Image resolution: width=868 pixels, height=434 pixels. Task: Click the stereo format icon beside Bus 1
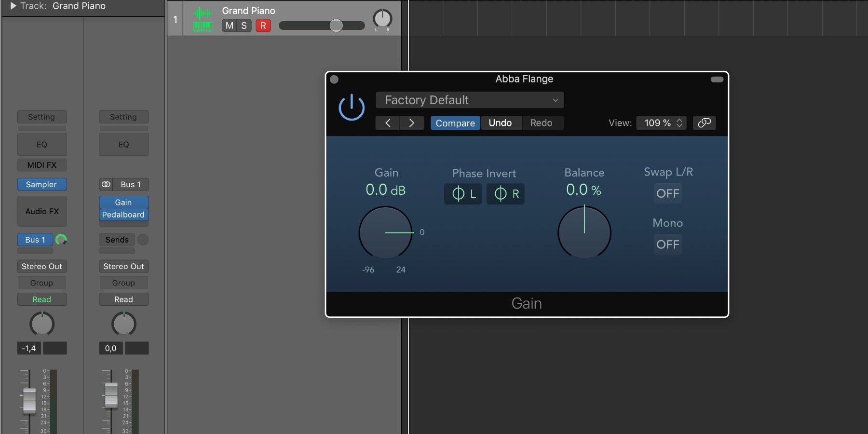pos(106,184)
